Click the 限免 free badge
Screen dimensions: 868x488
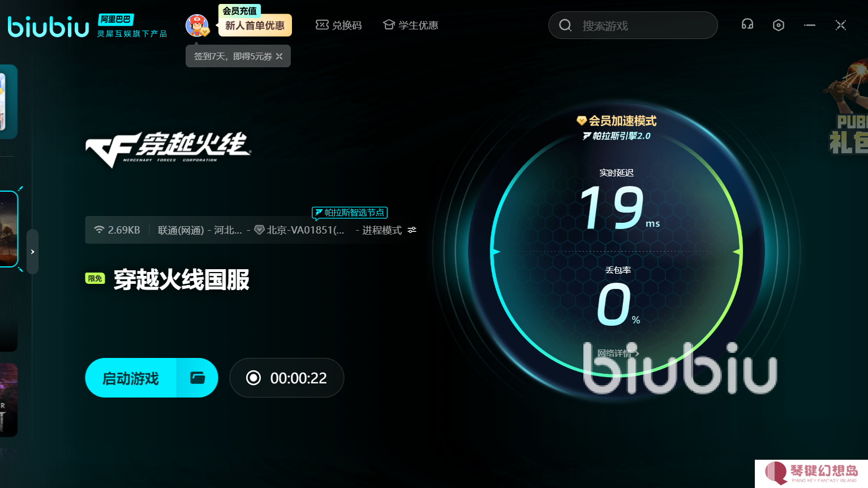95,278
